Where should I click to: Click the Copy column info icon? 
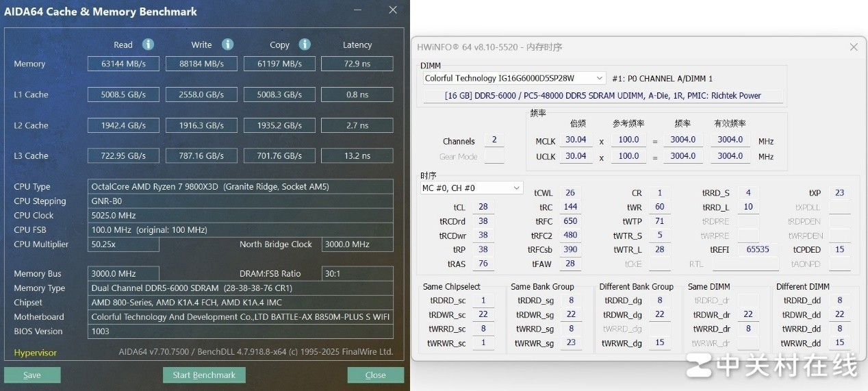[x=305, y=45]
